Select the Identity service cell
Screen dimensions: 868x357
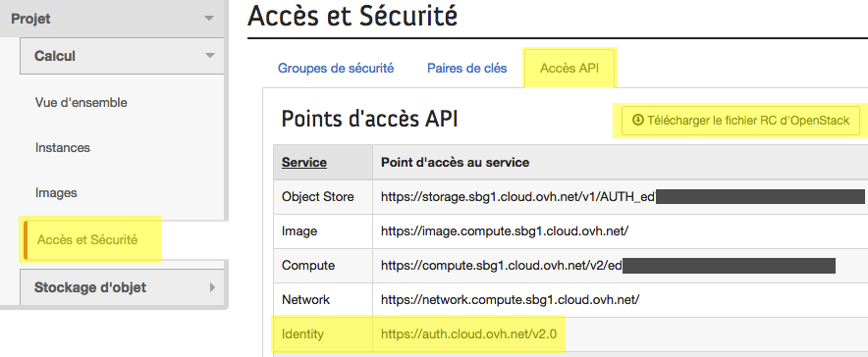[x=323, y=333]
